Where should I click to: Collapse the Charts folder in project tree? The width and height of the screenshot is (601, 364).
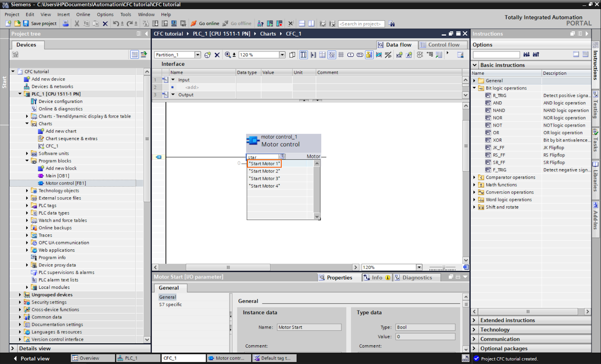[27, 124]
